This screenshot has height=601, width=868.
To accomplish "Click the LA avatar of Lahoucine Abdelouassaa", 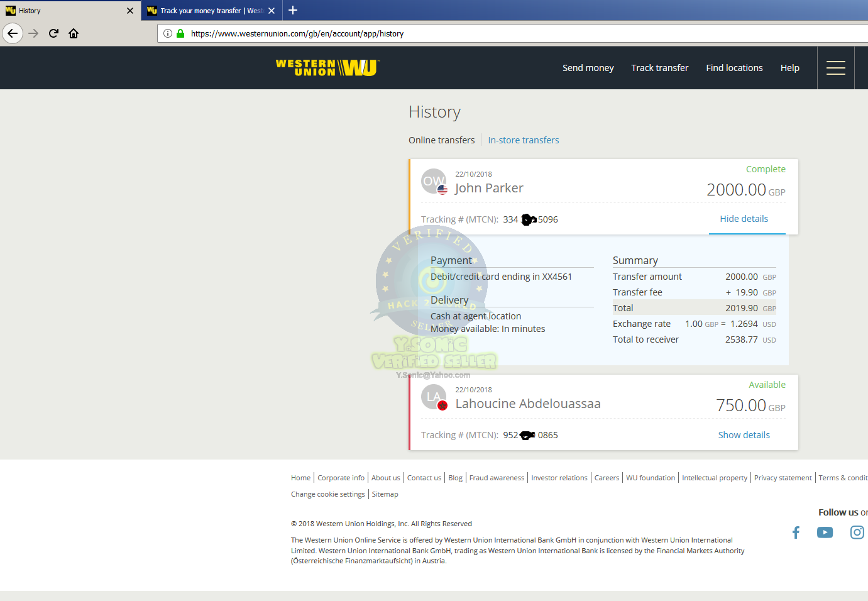I will pyautogui.click(x=434, y=397).
